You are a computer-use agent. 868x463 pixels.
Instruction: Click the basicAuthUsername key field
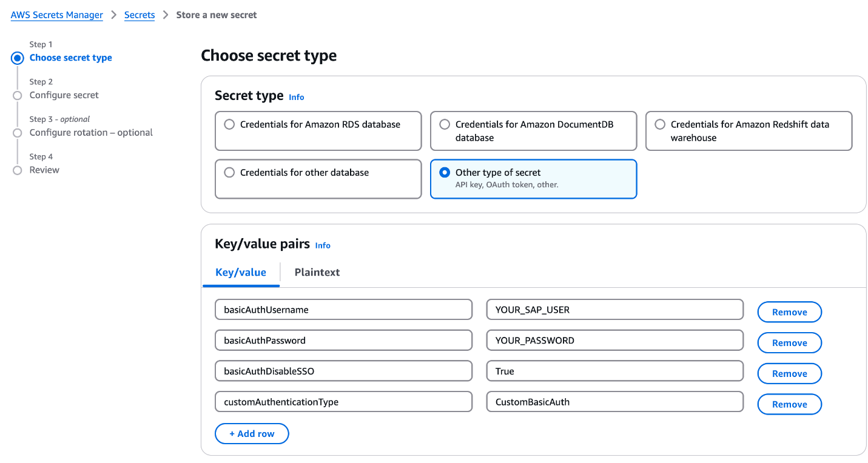point(343,310)
